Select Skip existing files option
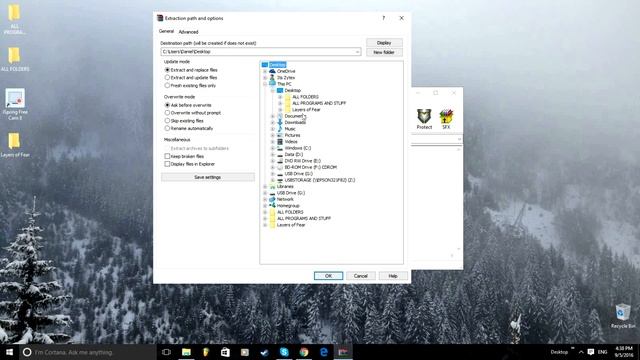Image resolution: width=640 pixels, height=360 pixels. pyautogui.click(x=184, y=121)
